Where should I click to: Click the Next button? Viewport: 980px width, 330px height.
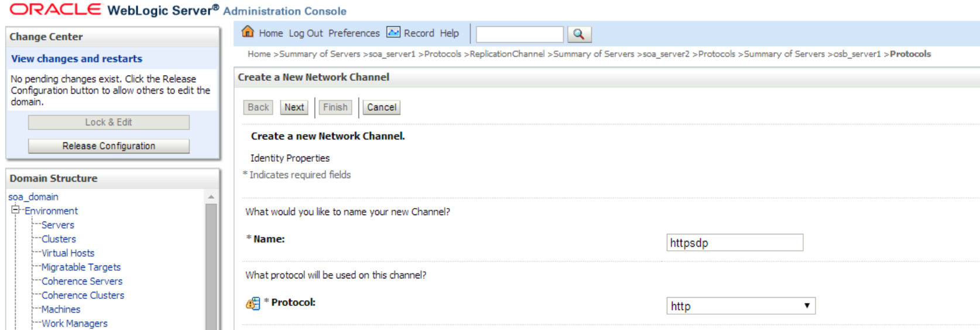coord(294,107)
